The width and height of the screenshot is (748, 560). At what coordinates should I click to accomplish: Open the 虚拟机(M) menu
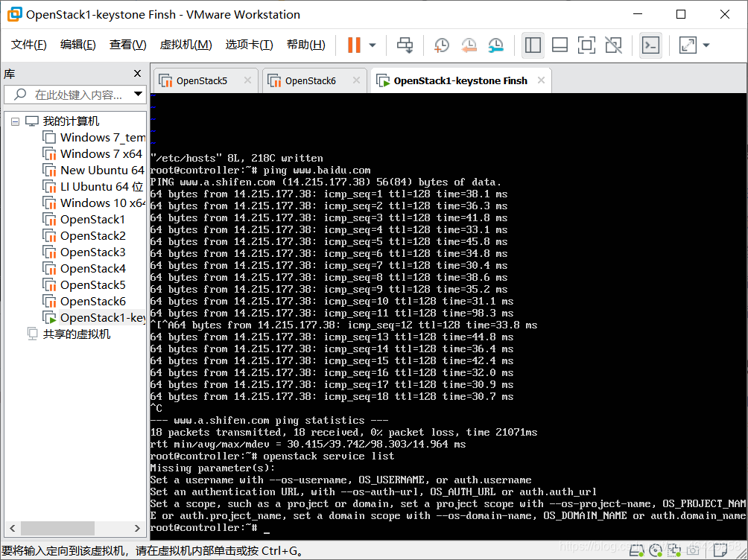[x=186, y=45]
